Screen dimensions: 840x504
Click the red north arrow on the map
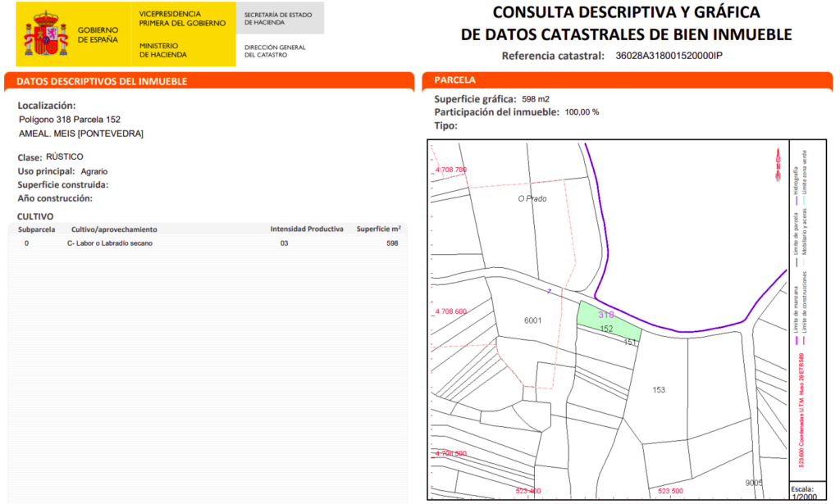tap(778, 165)
